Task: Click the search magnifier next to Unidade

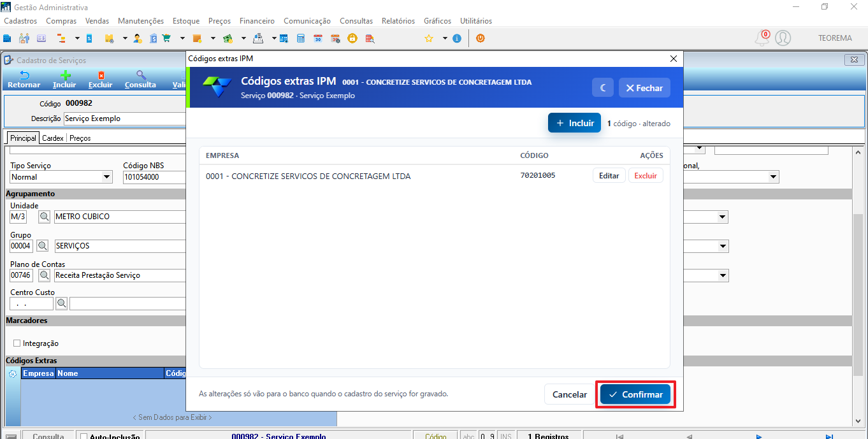Action: click(45, 217)
